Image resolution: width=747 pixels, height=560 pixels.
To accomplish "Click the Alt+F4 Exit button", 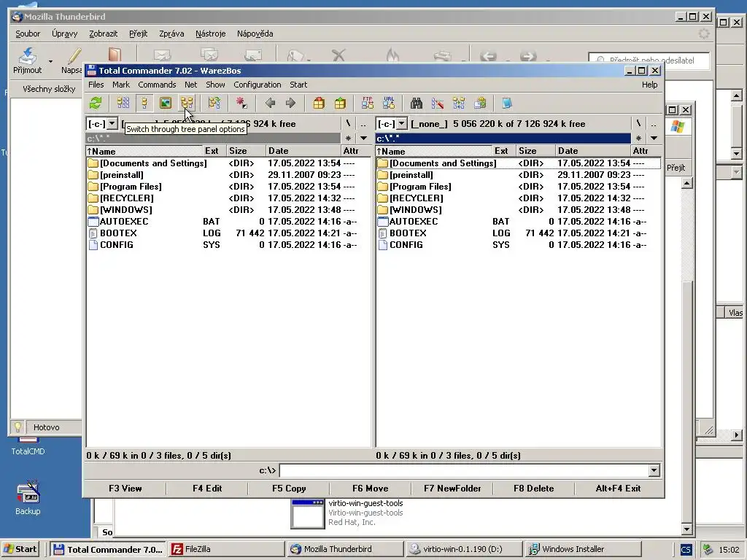I will [618, 488].
